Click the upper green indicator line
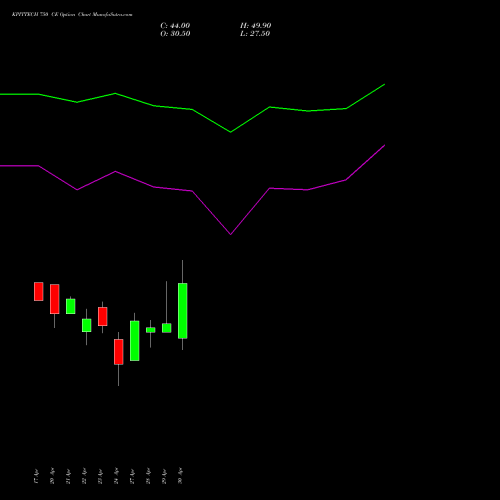The height and width of the screenshot is (500, 500). (192, 109)
